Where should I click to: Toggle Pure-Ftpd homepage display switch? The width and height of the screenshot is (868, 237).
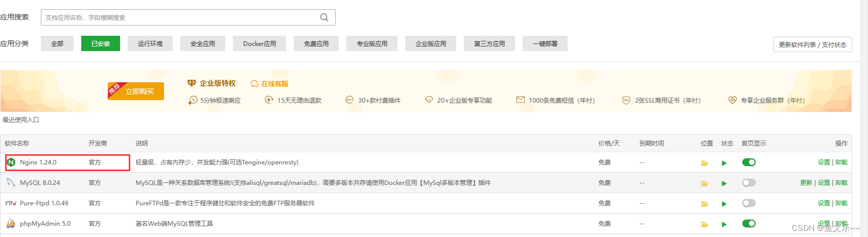pos(749,203)
